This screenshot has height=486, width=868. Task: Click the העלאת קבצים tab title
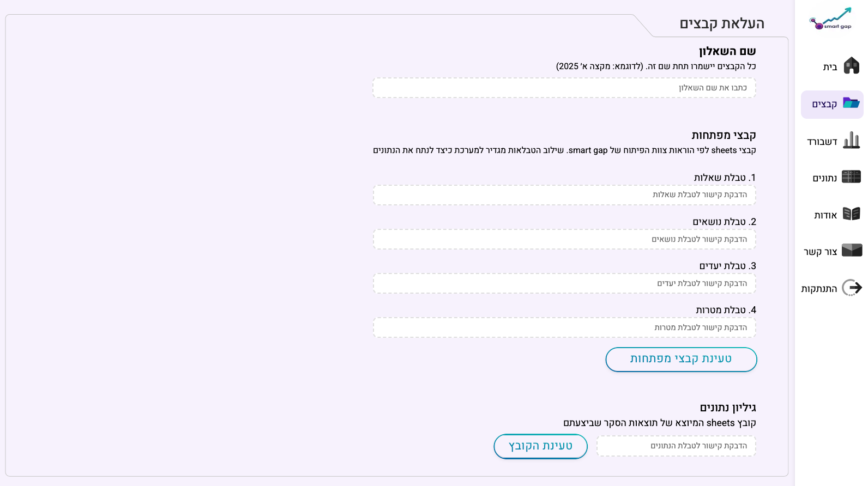[x=722, y=23]
